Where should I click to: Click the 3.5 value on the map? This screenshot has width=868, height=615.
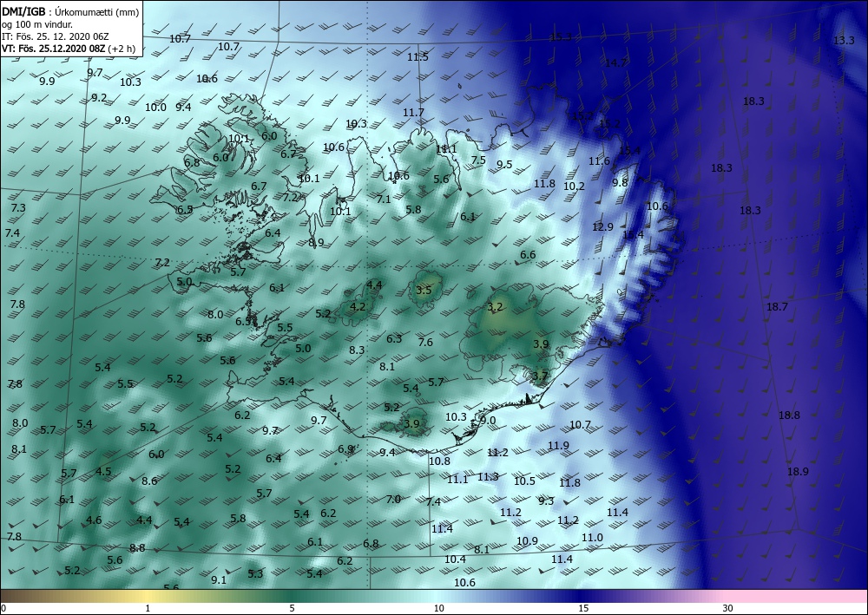tap(424, 291)
